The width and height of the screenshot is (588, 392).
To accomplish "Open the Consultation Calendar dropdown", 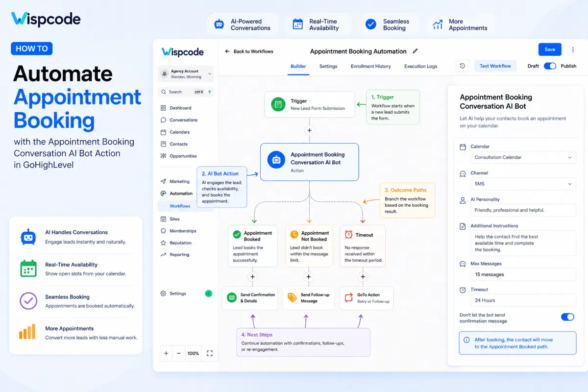I will (x=523, y=157).
